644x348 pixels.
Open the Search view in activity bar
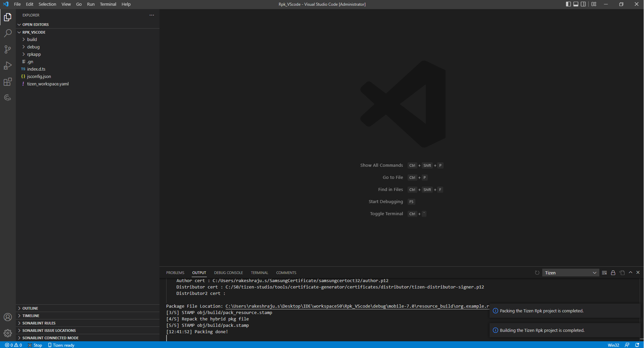click(x=8, y=33)
